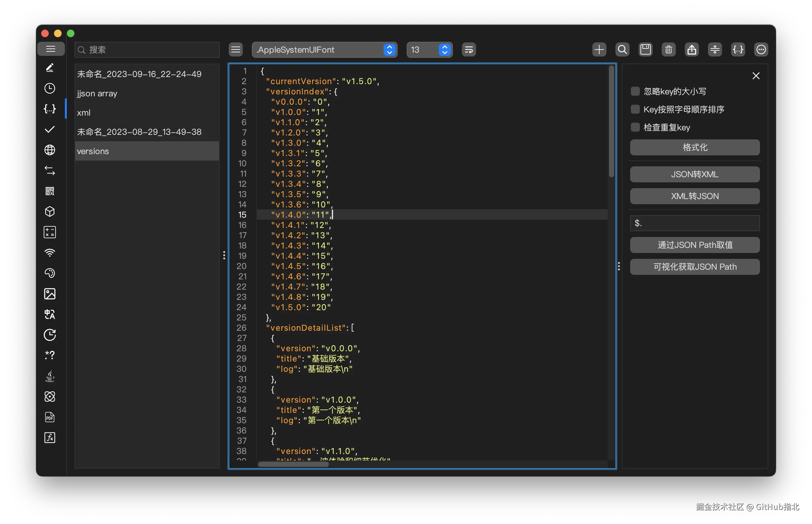Screen dimensions: 812x524
Task: Open the jjson array document entry
Action: click(x=97, y=93)
